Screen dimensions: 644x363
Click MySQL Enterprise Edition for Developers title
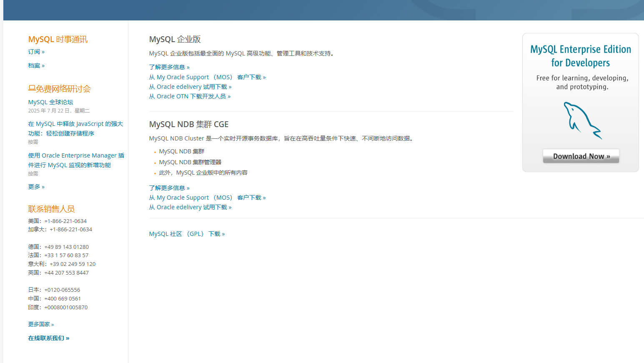click(581, 56)
